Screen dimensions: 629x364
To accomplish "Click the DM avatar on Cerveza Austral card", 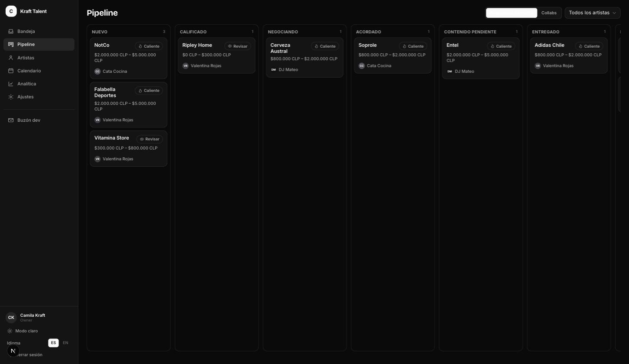I will tap(274, 70).
